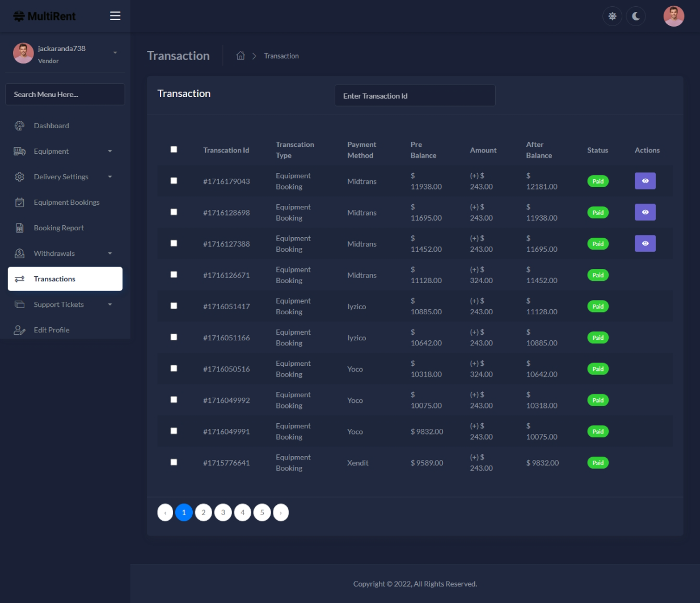Expand the Withdrawals submenu

tap(65, 254)
